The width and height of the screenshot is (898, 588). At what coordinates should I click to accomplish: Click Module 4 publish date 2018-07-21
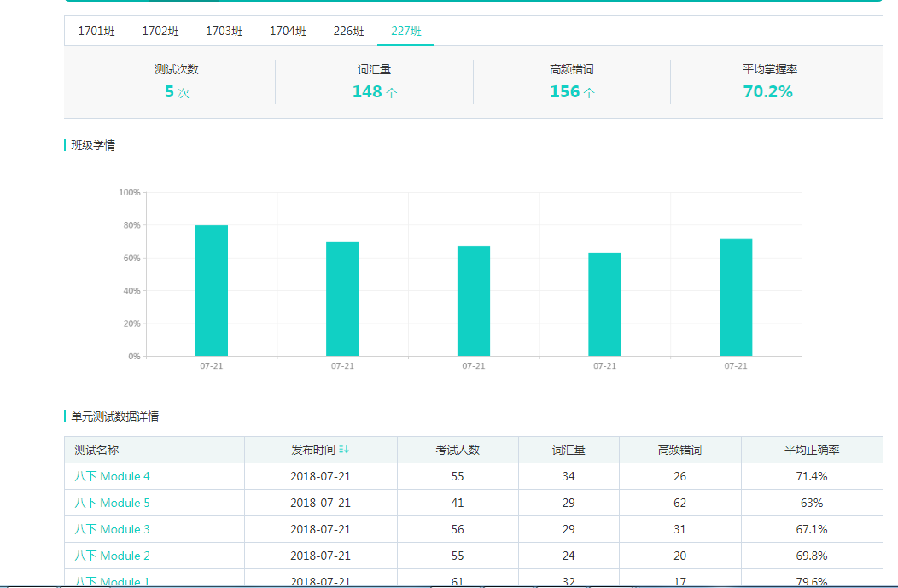(x=321, y=476)
